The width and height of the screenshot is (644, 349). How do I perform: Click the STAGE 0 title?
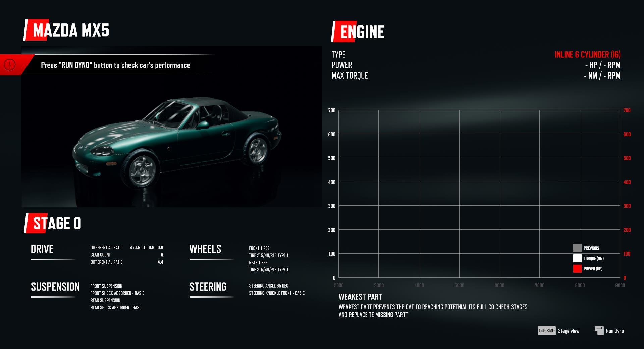57,223
